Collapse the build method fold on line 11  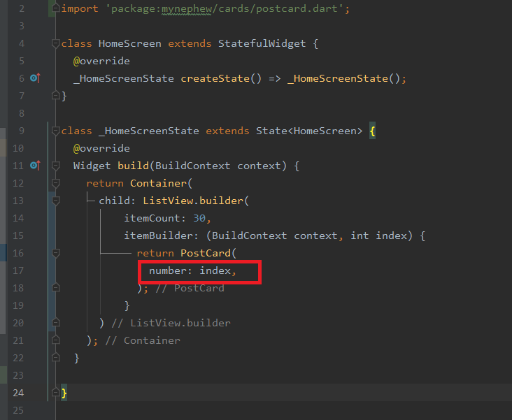(x=56, y=166)
